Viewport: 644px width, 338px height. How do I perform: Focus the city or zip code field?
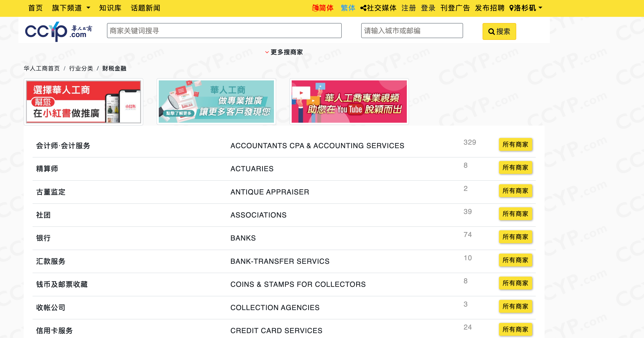[x=412, y=31]
